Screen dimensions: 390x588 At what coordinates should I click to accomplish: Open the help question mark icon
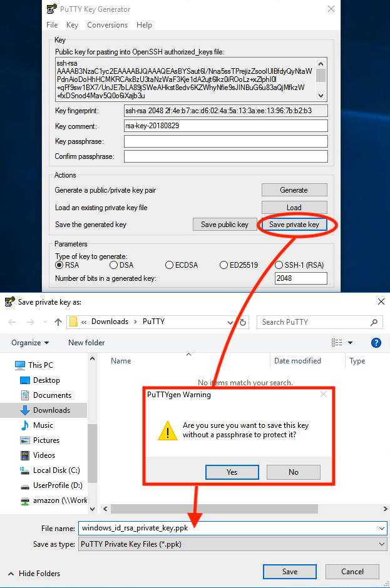(376, 342)
